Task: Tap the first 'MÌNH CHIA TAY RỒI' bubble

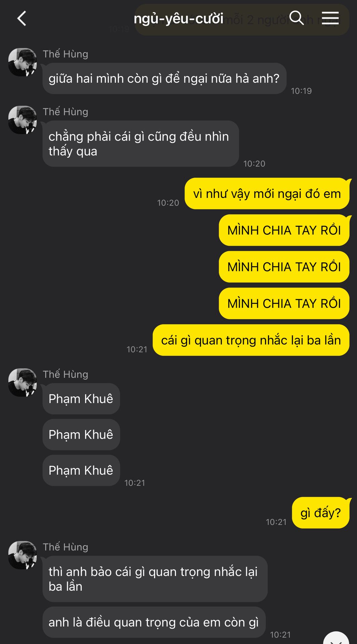Action: coord(284,230)
